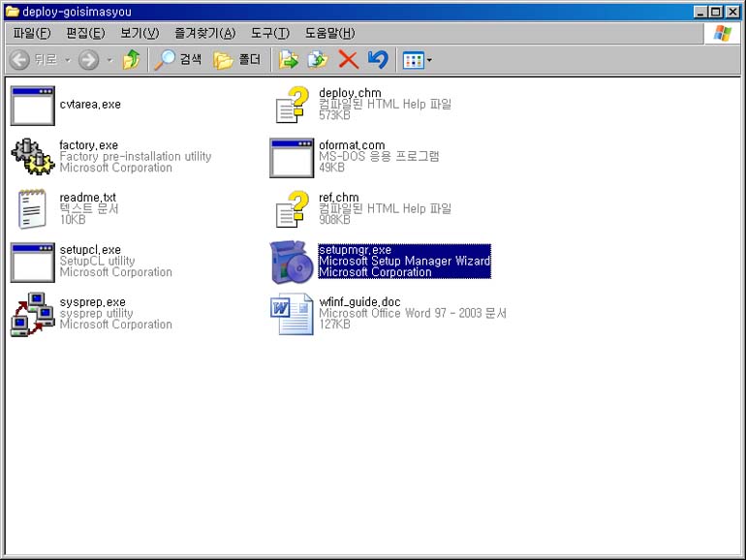Click the sysprep.exe file name
Screen dimensions: 746x560
point(93,302)
